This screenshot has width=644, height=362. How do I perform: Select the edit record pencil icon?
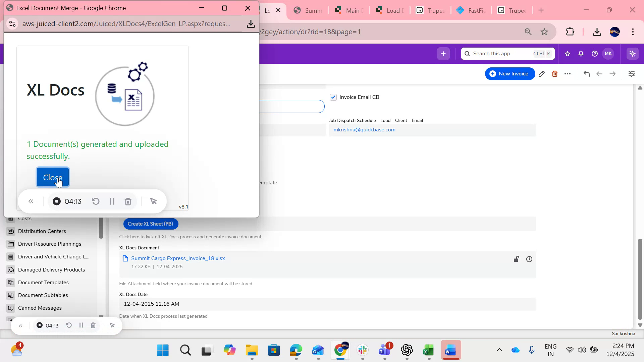(x=542, y=73)
